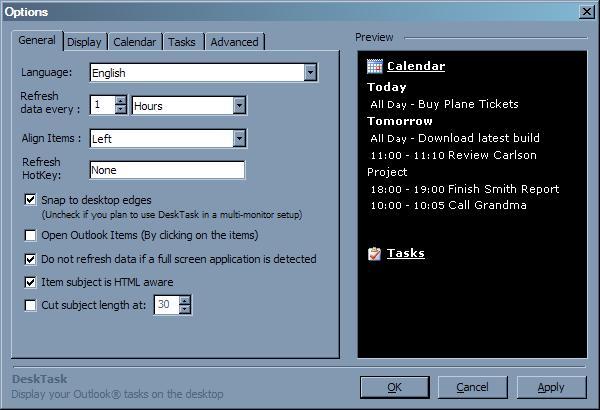The height and width of the screenshot is (410, 600).
Task: Switch to the Display tab
Action: pyautogui.click(x=84, y=42)
